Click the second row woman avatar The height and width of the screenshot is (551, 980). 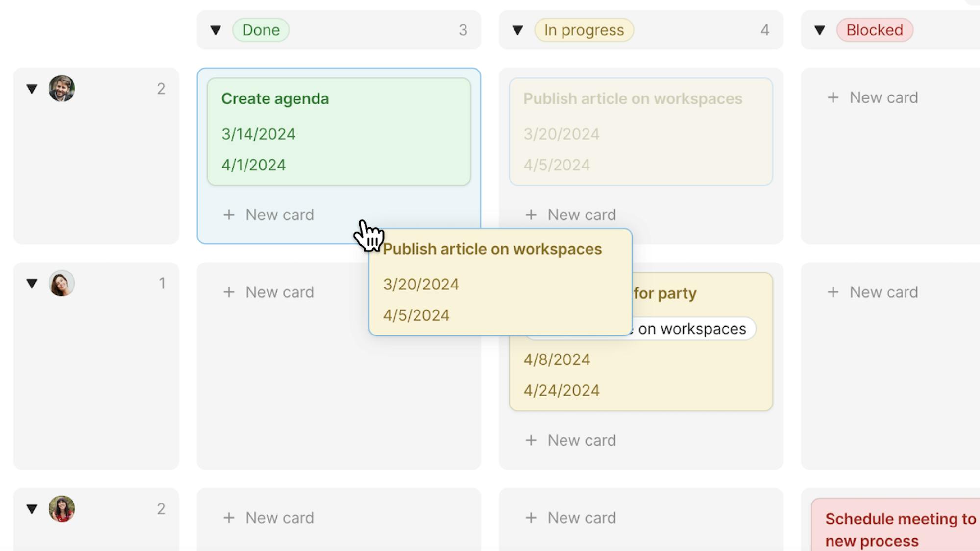pos(62,284)
